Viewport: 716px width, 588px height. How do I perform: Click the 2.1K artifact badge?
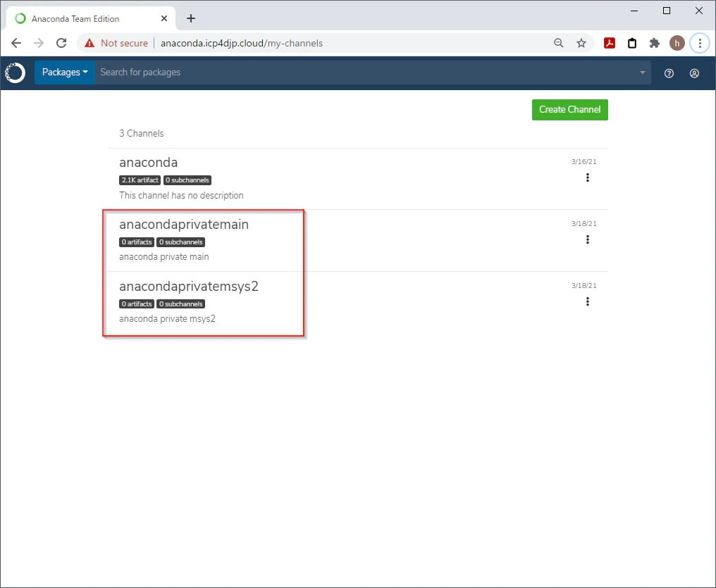pyautogui.click(x=140, y=180)
